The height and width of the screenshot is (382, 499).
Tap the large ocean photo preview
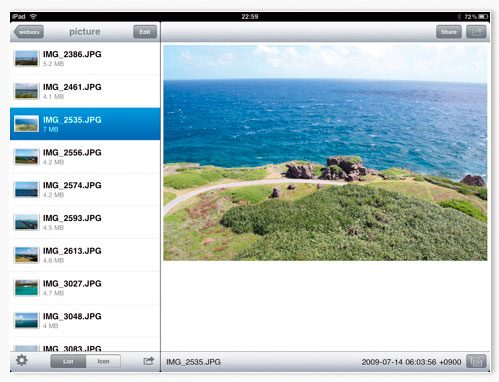click(325, 153)
